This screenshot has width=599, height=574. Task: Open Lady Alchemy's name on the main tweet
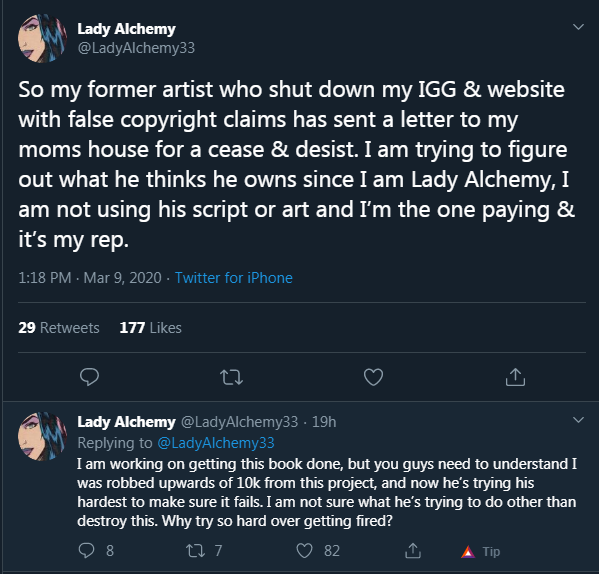[126, 29]
